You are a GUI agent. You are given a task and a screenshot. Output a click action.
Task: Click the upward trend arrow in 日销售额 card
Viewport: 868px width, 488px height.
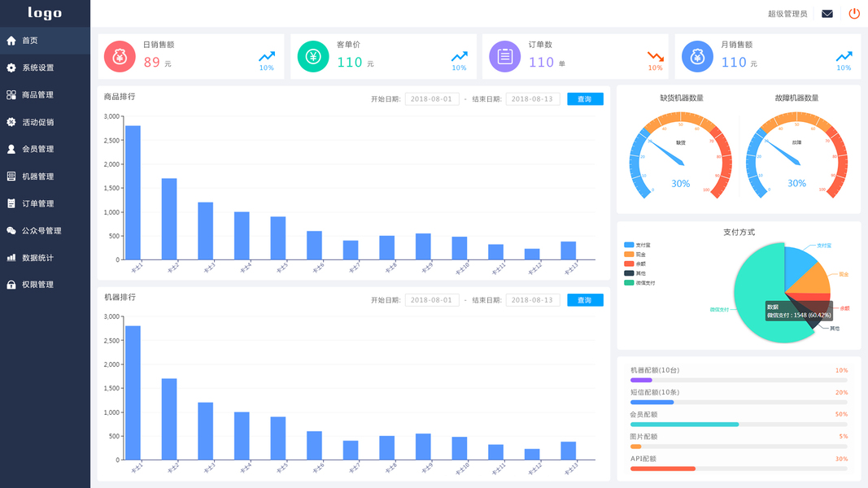tap(267, 56)
